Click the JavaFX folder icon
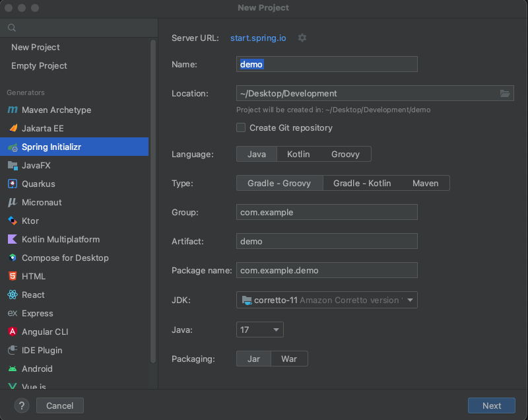This screenshot has width=528, height=420. 13,165
